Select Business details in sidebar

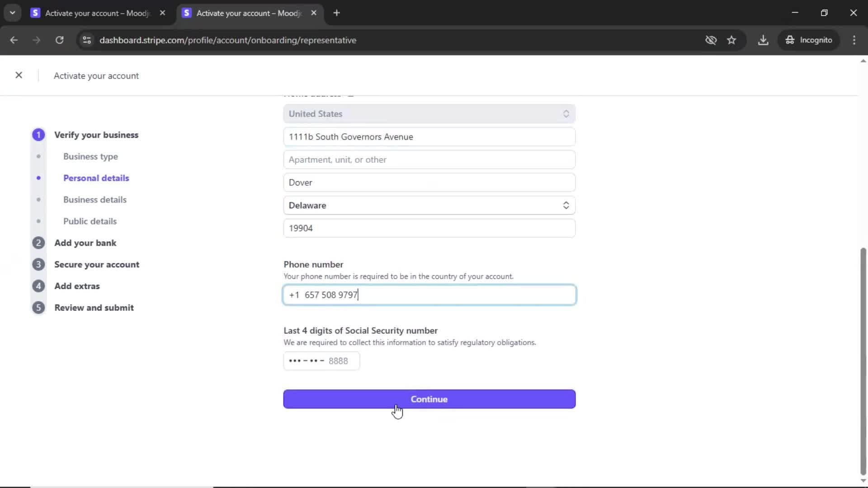94,200
